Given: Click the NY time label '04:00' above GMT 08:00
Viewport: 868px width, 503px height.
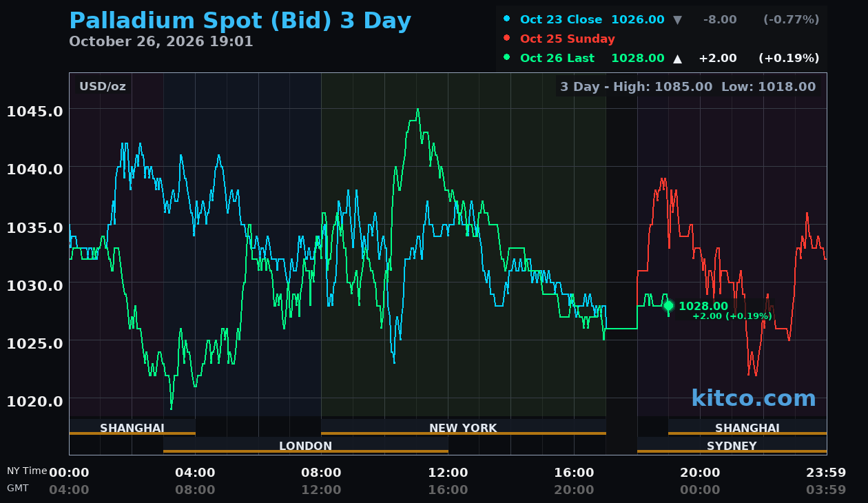Looking at the screenshot, I should tap(195, 473).
